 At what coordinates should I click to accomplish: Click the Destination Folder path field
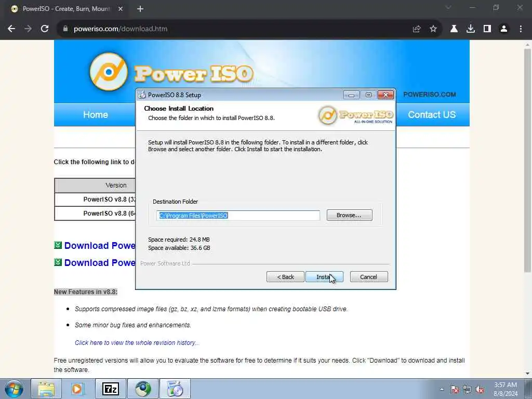(238, 216)
